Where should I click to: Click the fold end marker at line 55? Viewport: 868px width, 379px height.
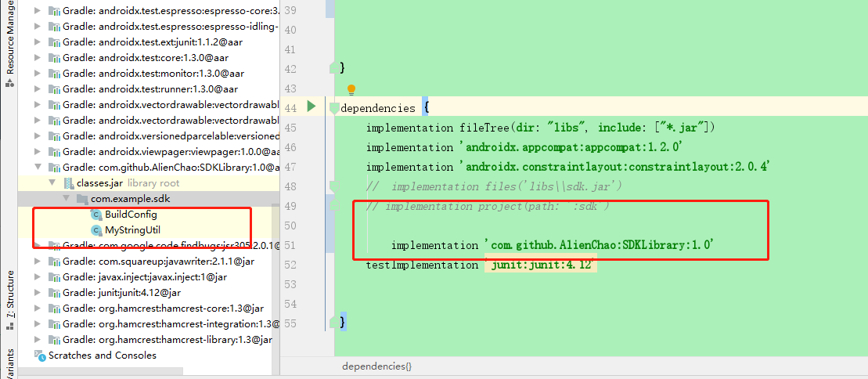(x=333, y=321)
